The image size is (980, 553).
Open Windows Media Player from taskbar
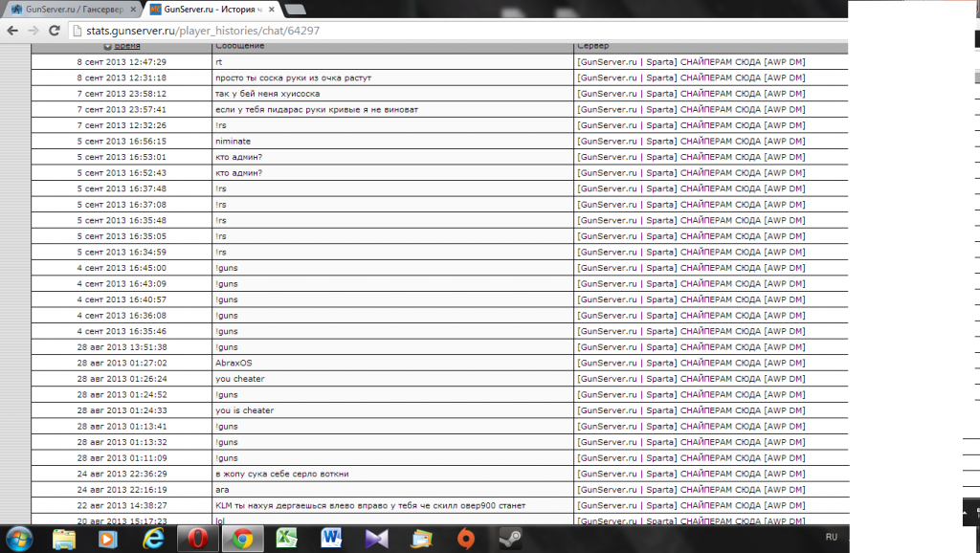108,539
